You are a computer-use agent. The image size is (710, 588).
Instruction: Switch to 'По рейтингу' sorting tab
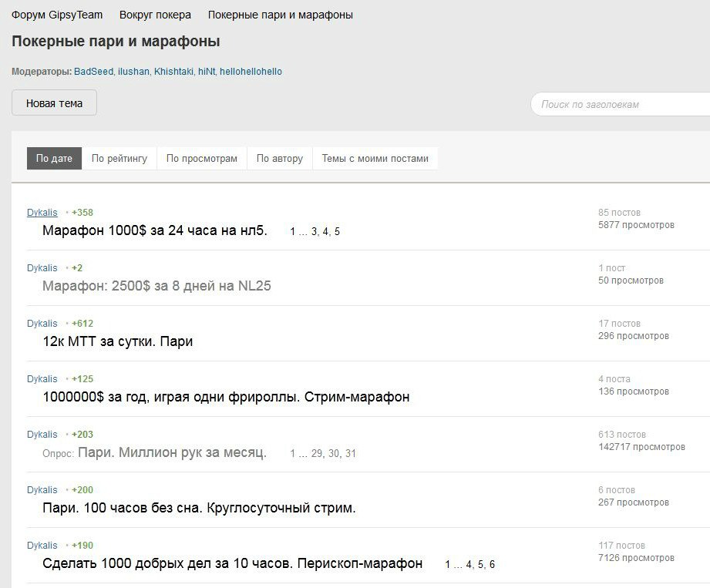click(x=119, y=159)
